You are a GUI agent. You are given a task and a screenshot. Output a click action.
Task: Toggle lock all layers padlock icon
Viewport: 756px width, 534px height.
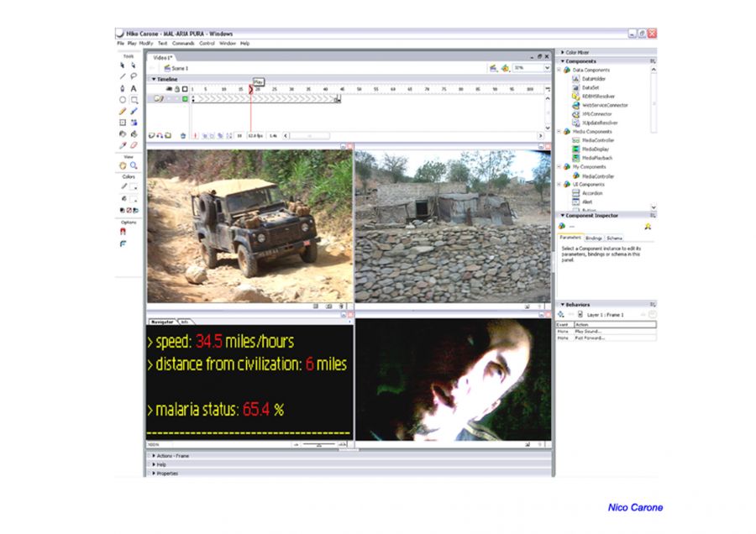click(x=177, y=89)
